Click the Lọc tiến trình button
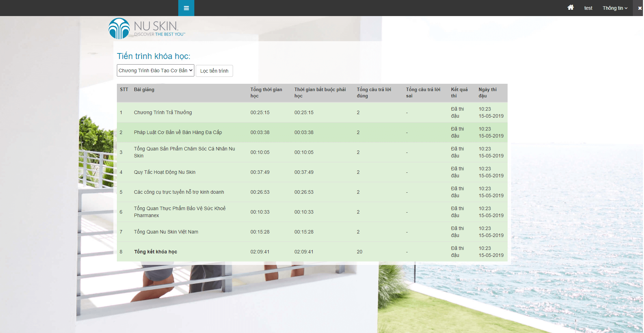This screenshot has width=644, height=333. (214, 71)
